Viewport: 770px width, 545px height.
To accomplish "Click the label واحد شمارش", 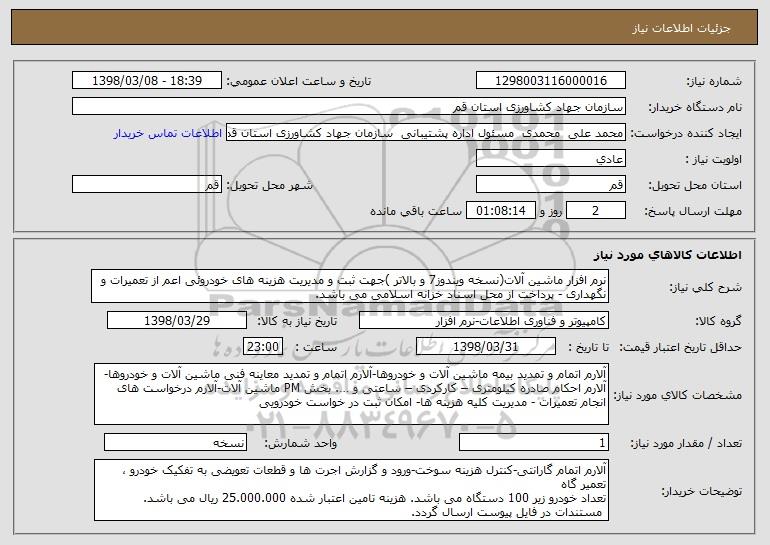I will pos(301,443).
